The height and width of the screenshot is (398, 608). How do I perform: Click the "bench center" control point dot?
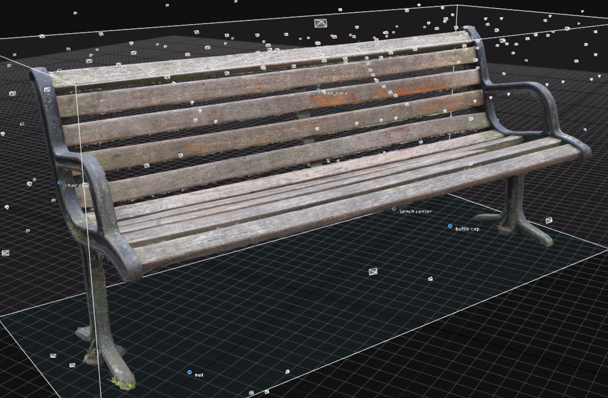394,209
